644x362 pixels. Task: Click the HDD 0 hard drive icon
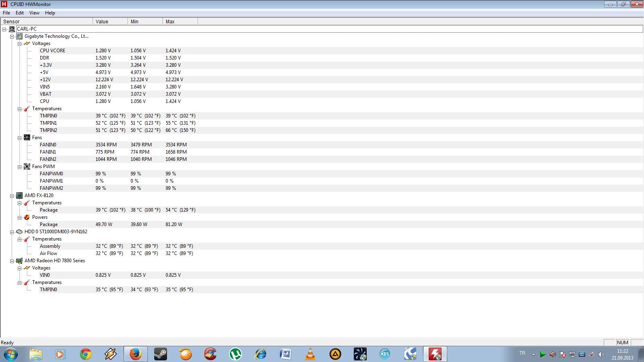tap(19, 232)
